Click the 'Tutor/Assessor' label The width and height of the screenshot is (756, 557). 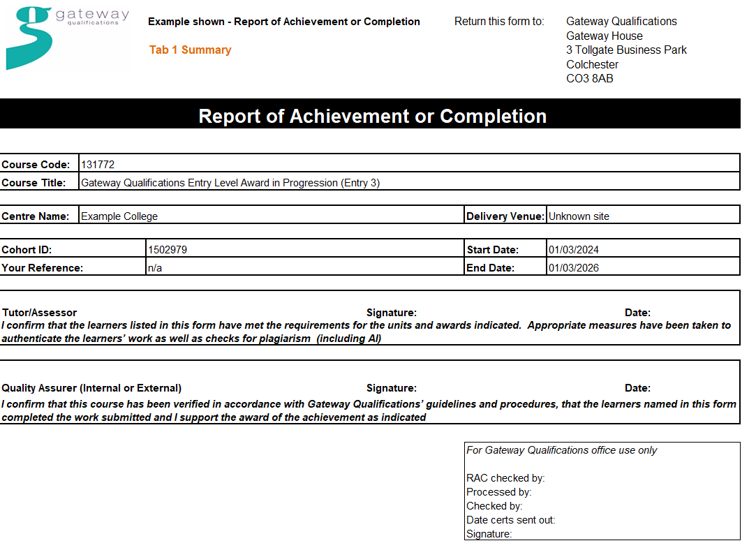point(40,313)
